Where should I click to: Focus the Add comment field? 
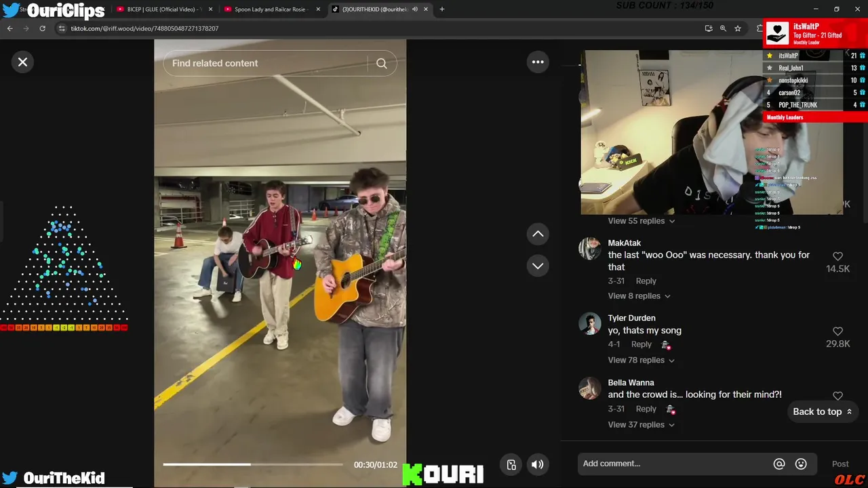[675, 464]
